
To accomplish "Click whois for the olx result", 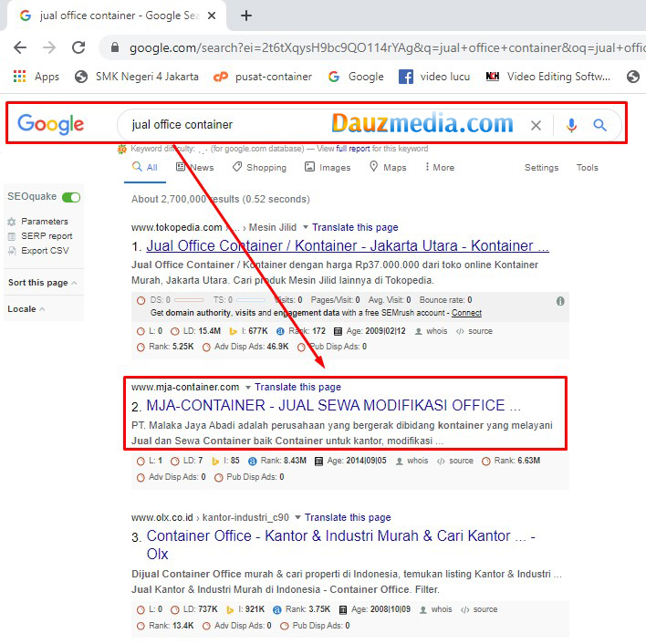I will pos(436,609).
